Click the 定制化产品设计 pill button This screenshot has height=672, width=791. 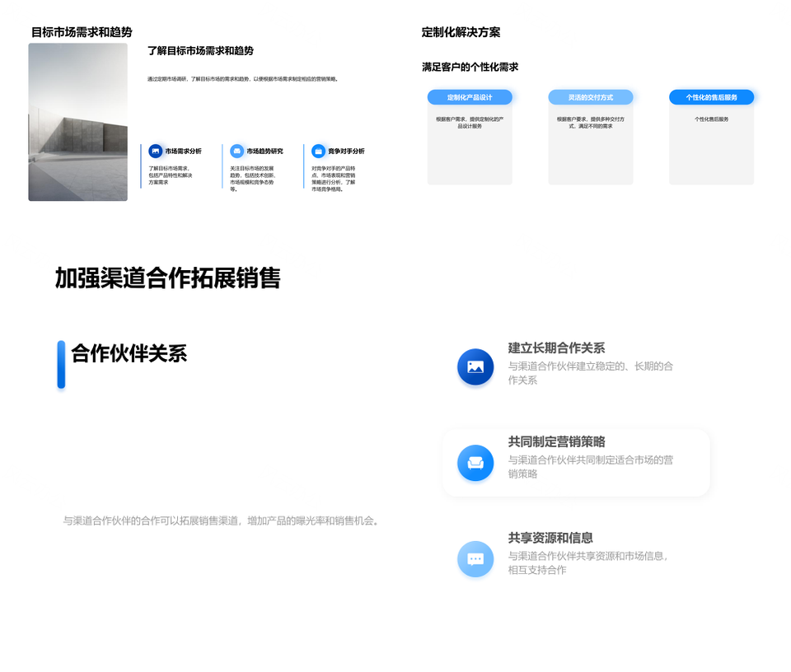470,97
